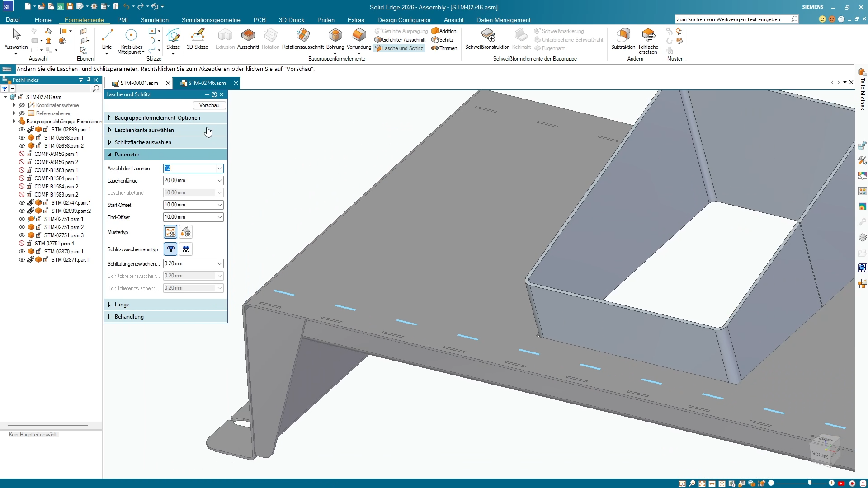Click the Trimmen command
The width and height of the screenshot is (868, 488).
tap(444, 48)
